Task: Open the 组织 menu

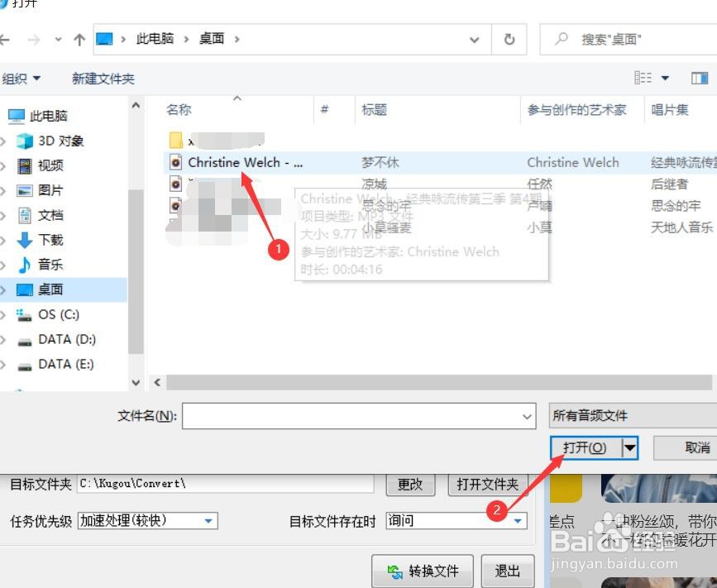Action: 21,79
